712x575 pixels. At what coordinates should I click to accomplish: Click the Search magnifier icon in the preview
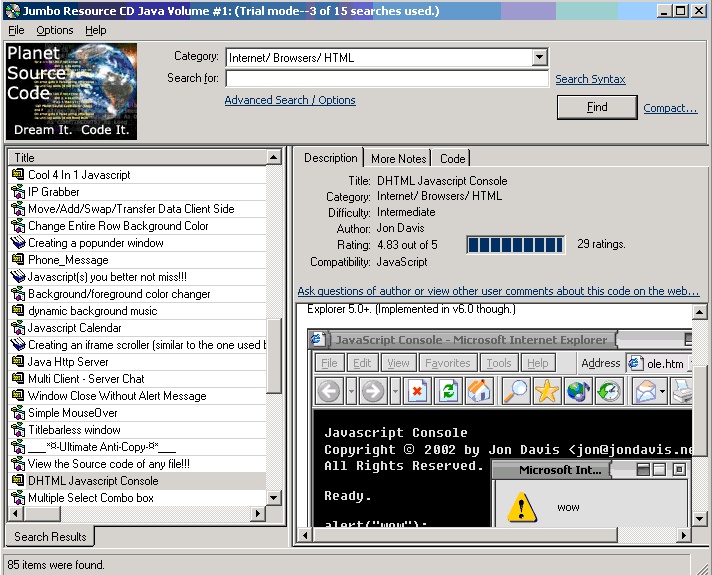tap(517, 391)
